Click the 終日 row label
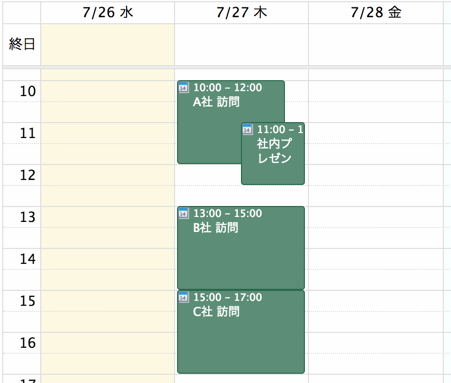This screenshot has height=383, width=451. (22, 44)
